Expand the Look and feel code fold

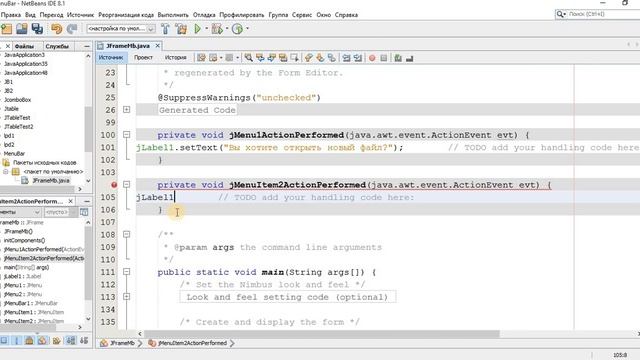(x=127, y=297)
